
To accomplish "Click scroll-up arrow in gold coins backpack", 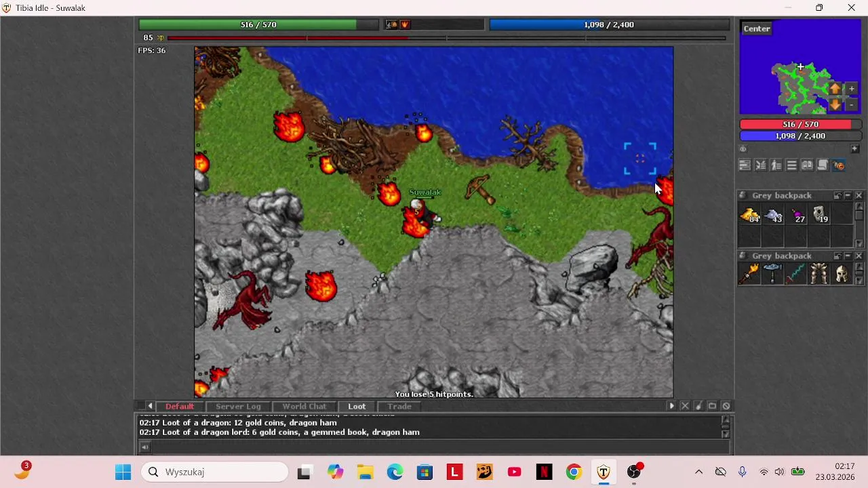I will (859, 207).
